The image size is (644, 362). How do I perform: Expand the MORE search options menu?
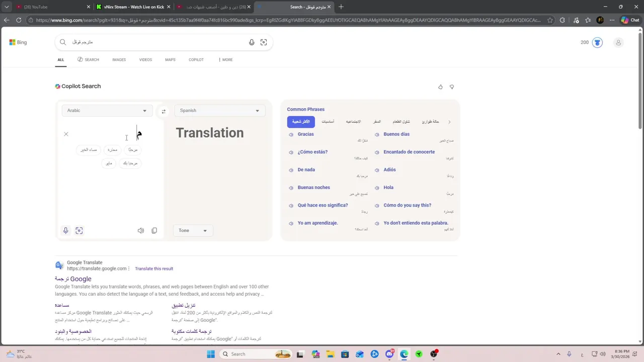tap(225, 60)
